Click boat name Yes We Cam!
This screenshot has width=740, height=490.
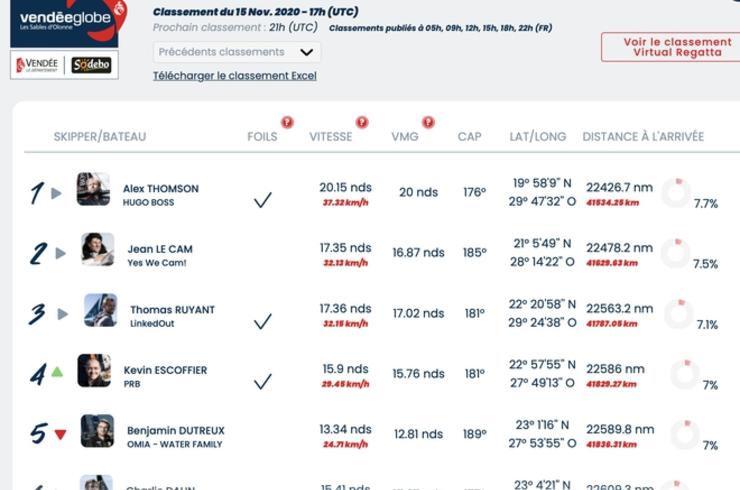(x=157, y=263)
